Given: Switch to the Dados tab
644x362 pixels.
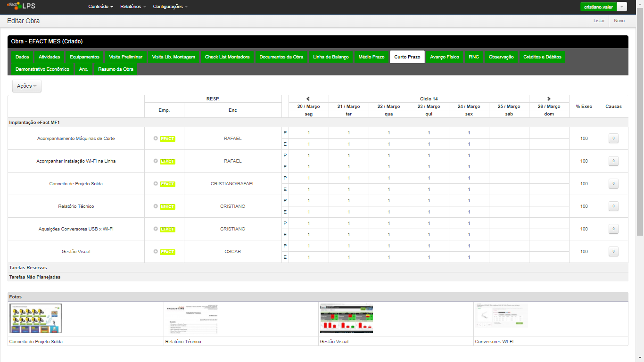Looking at the screenshot, I should (x=22, y=57).
